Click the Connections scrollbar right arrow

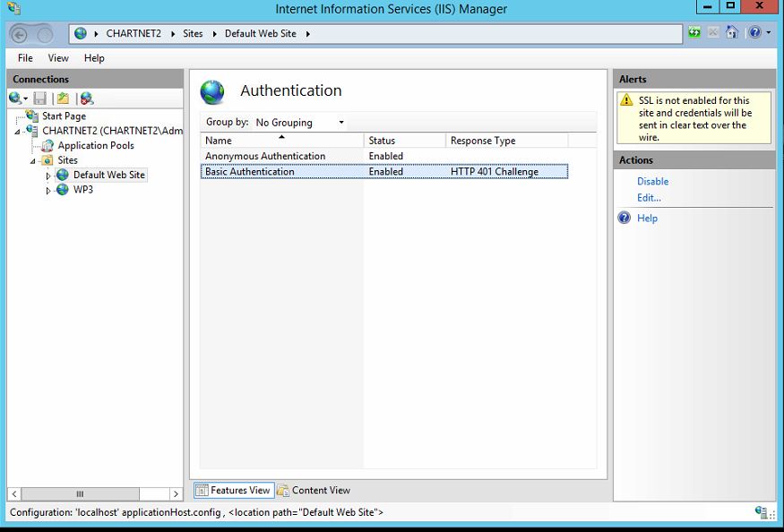[x=176, y=494]
